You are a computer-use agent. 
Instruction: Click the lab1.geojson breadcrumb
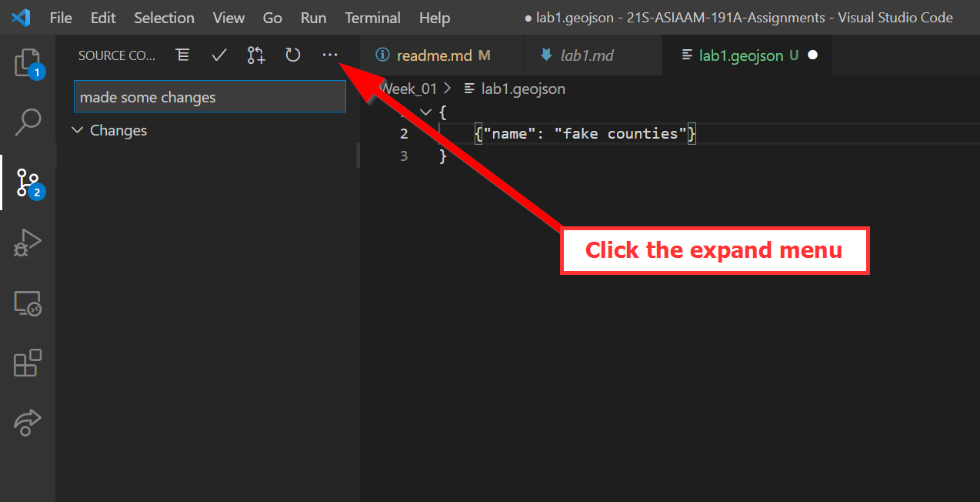(522, 89)
